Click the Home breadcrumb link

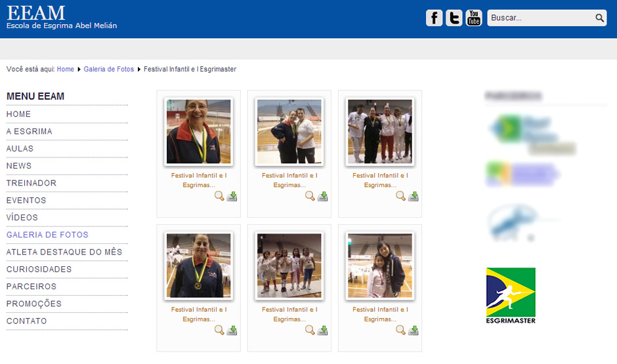(x=66, y=69)
